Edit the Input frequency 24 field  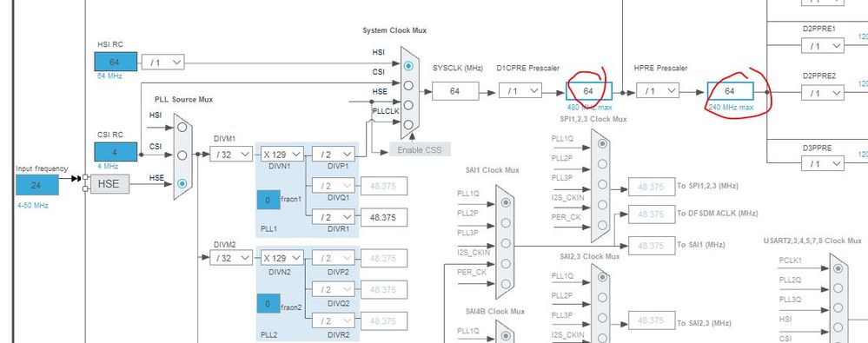[36, 185]
